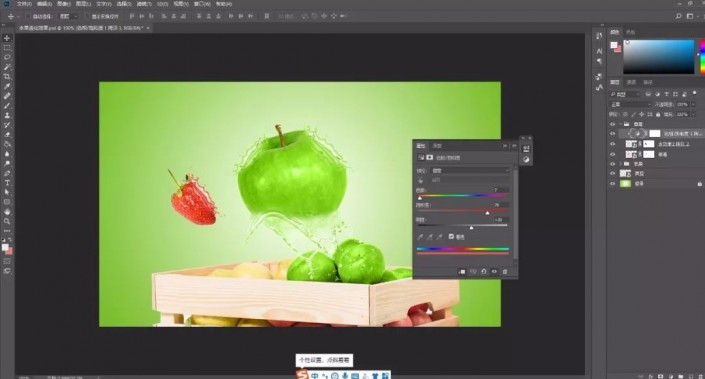Hide the Hue/Saturation adjustment layer
Image resolution: width=705 pixels, height=379 pixels.
[x=612, y=134]
